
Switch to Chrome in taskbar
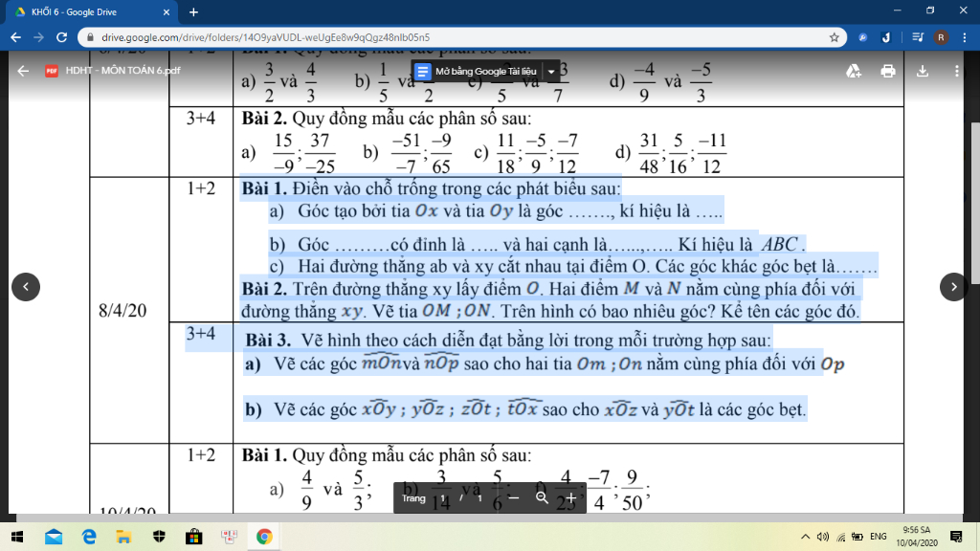click(x=264, y=537)
